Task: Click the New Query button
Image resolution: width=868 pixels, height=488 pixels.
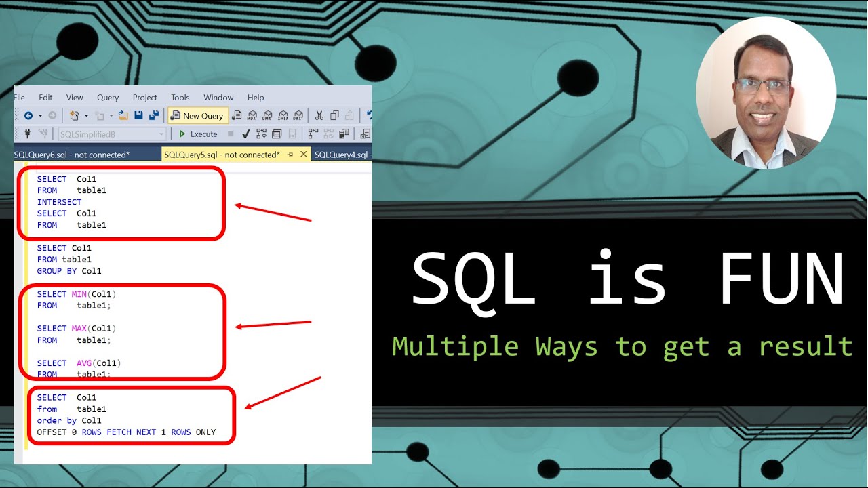Action: pos(198,116)
